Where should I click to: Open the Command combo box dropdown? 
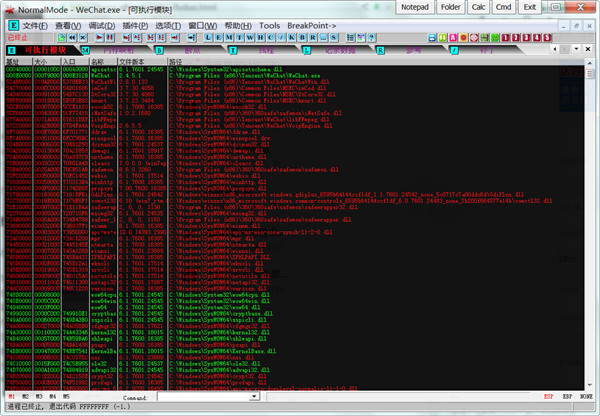click(254, 396)
